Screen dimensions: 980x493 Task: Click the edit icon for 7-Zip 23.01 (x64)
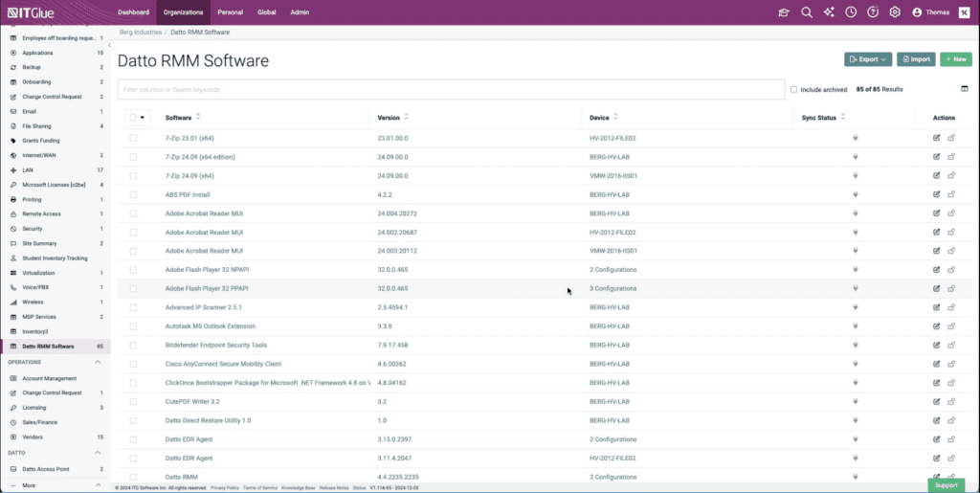point(937,138)
